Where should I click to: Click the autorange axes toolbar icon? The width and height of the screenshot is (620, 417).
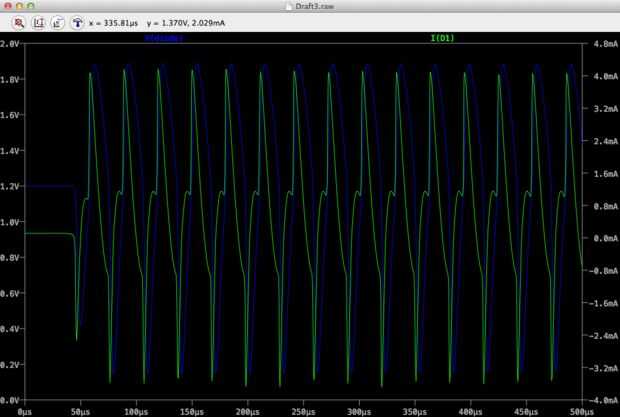38,21
